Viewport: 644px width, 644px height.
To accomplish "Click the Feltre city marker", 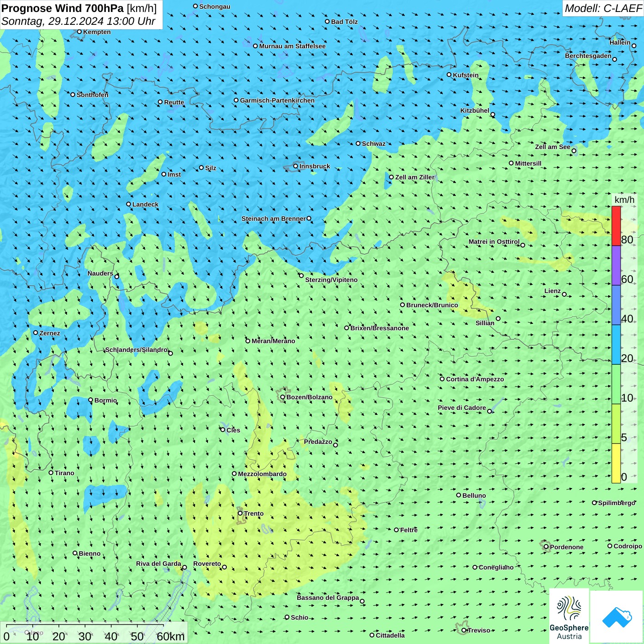I will point(397,530).
